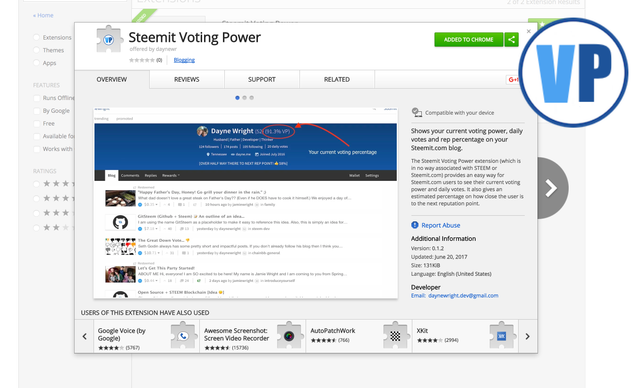This screenshot has width=640, height=388.
Task: Click the 'offered by daynewr' text
Action: (153, 49)
